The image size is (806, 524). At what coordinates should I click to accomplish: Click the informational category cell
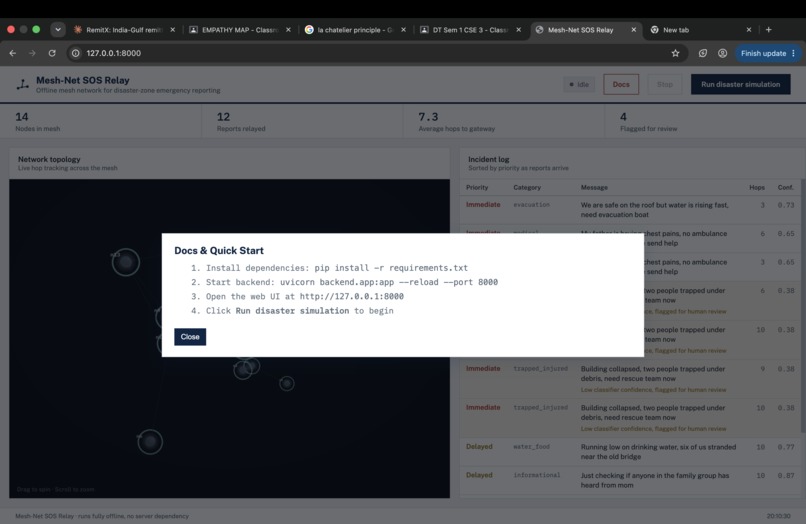pos(537,475)
